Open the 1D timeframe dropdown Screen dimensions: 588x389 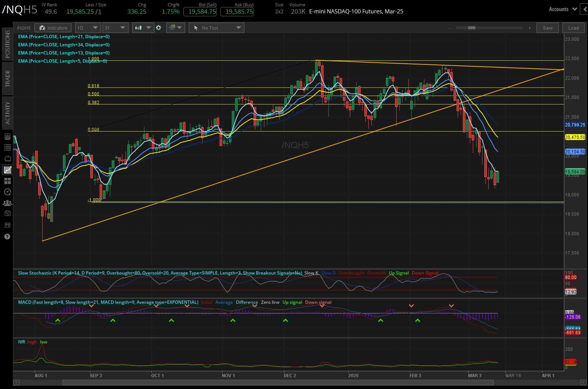click(88, 28)
